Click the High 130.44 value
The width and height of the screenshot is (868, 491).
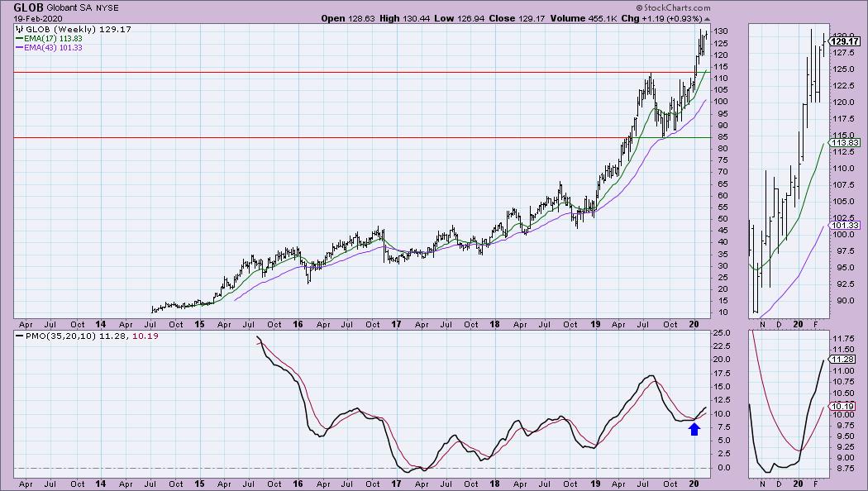[x=405, y=18]
